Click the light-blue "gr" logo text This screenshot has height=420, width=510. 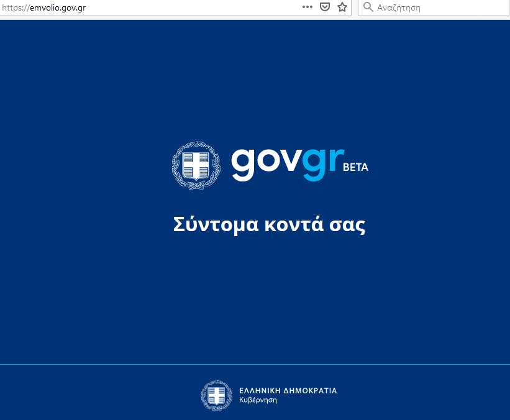point(321,164)
